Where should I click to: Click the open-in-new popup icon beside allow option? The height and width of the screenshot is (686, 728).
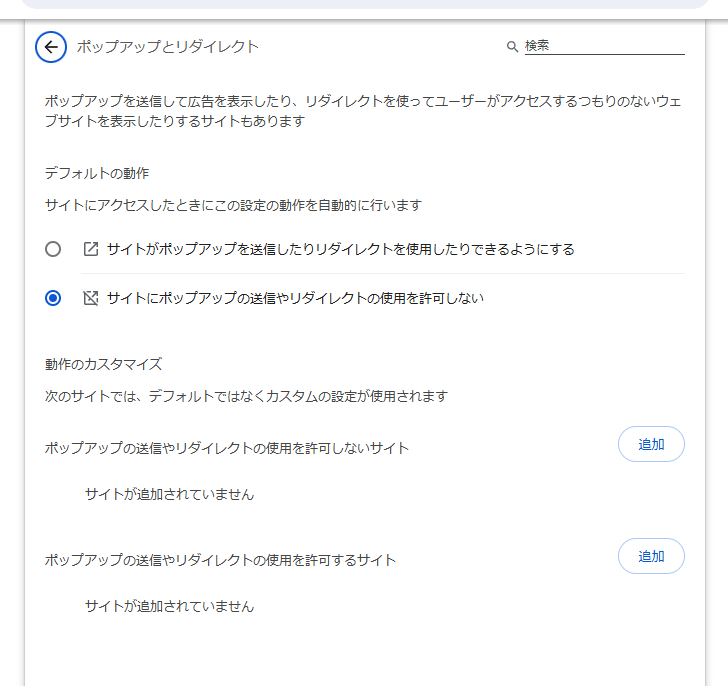click(x=90, y=249)
